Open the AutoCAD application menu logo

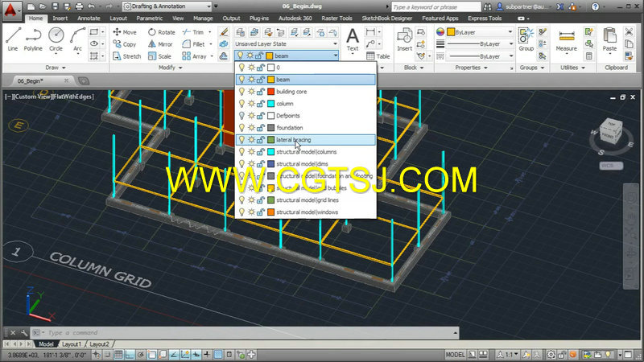coord(10,9)
